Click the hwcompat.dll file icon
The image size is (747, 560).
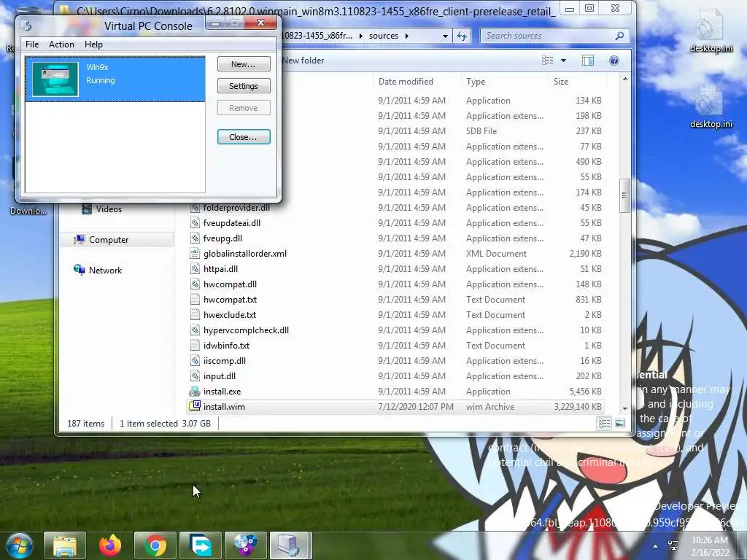click(x=194, y=284)
